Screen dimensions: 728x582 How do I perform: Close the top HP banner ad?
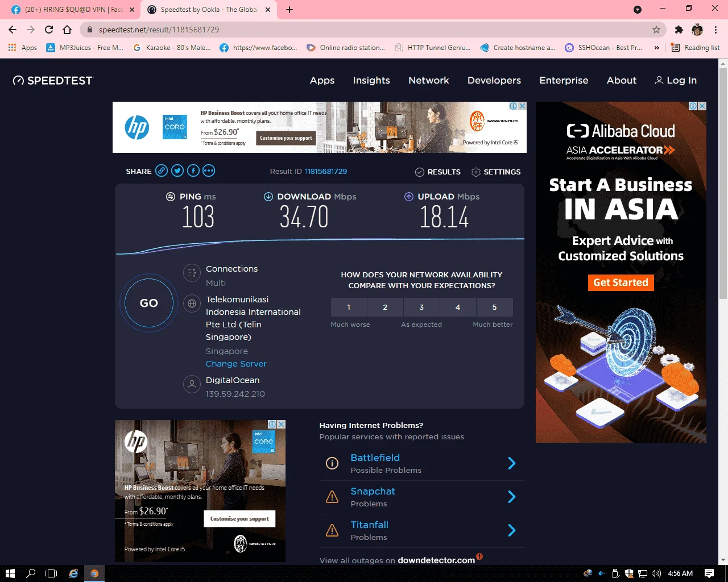pos(522,106)
